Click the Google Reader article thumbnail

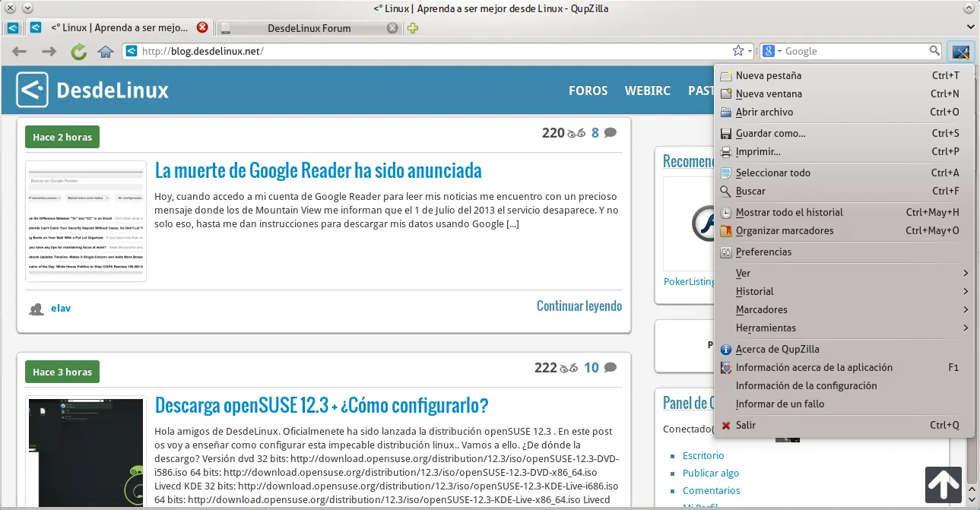point(86,221)
